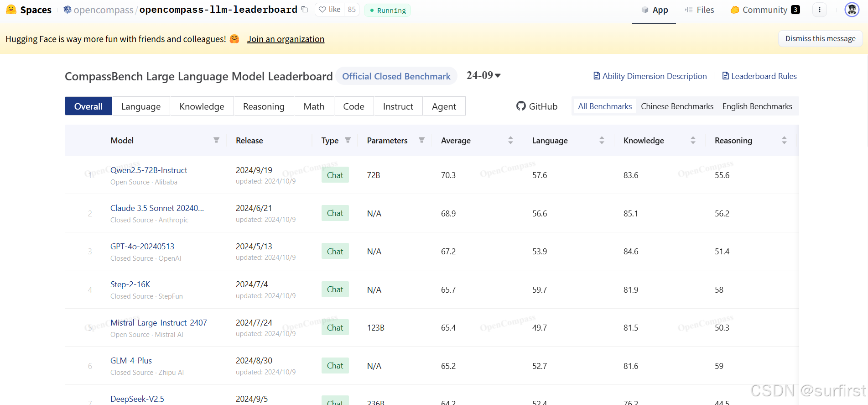Image resolution: width=868 pixels, height=405 pixels.
Task: Select the Agent tab
Action: pos(444,106)
